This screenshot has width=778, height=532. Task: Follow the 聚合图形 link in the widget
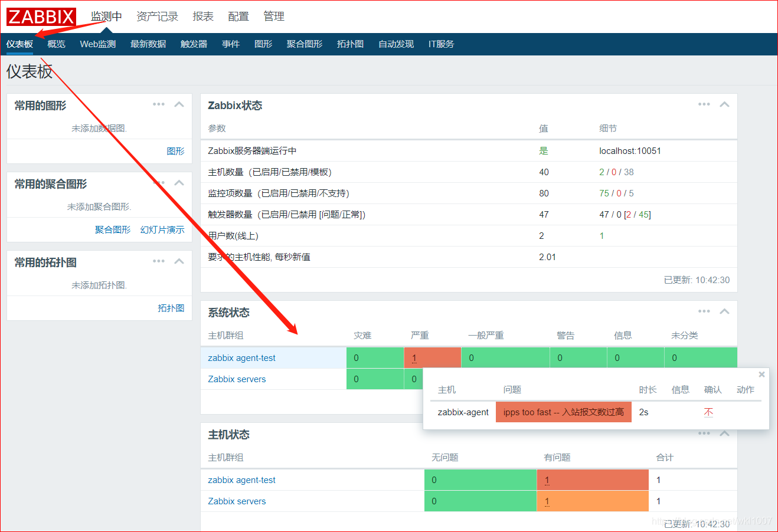(113, 229)
